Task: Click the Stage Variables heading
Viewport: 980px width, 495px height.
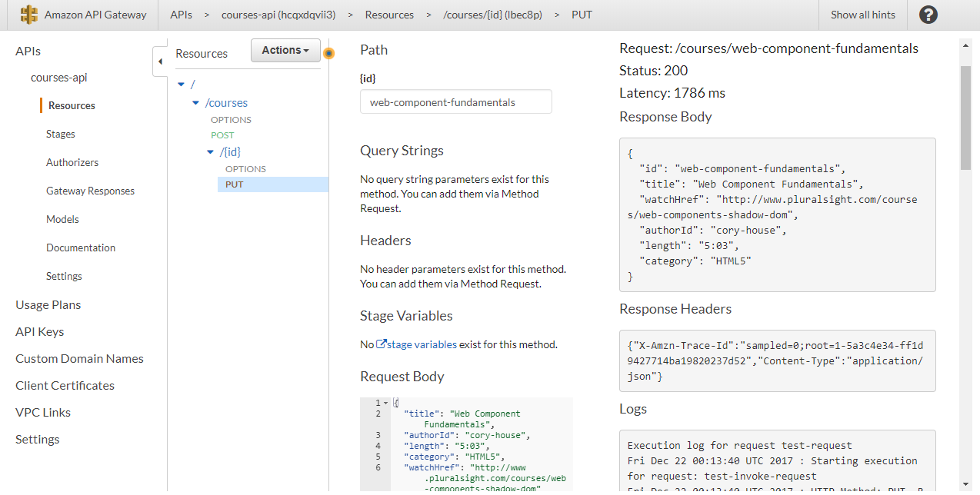Action: tap(406, 316)
